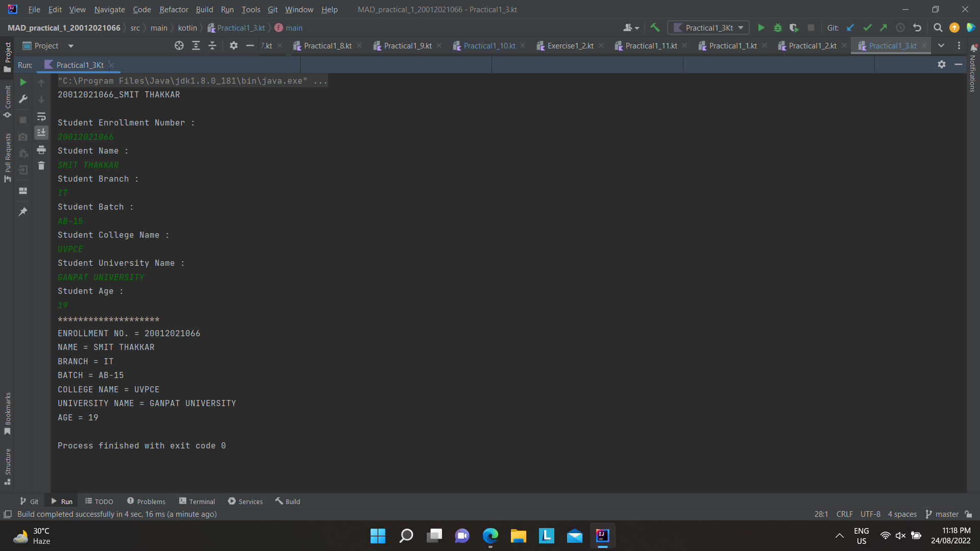The height and width of the screenshot is (551, 980).
Task: Clear console output with trash icon
Action: (41, 166)
